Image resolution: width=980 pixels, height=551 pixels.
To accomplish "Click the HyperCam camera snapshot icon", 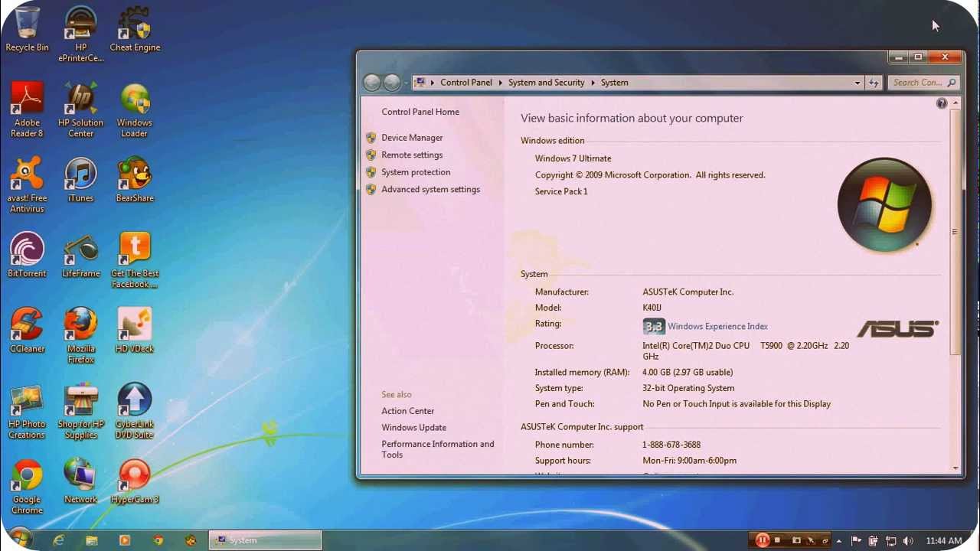I will [x=796, y=540].
